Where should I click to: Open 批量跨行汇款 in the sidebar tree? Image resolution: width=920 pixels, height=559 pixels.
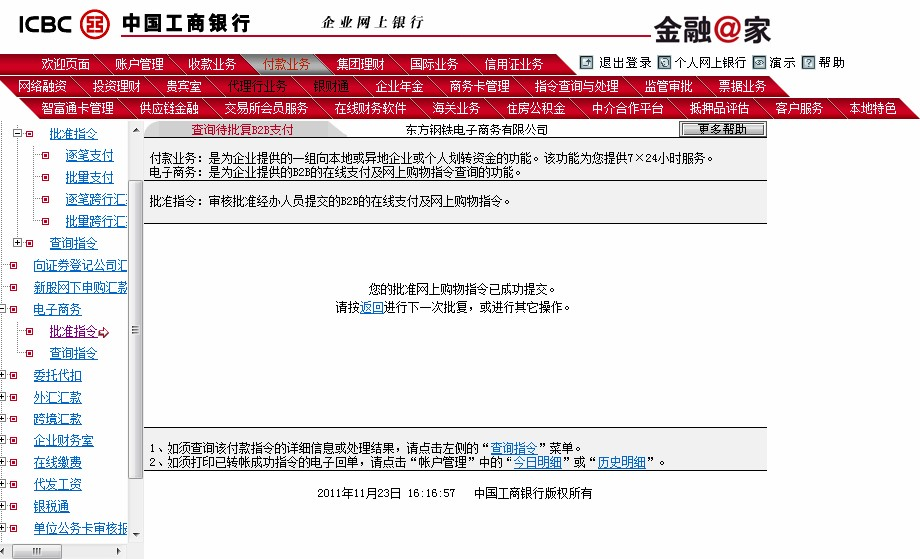point(96,221)
